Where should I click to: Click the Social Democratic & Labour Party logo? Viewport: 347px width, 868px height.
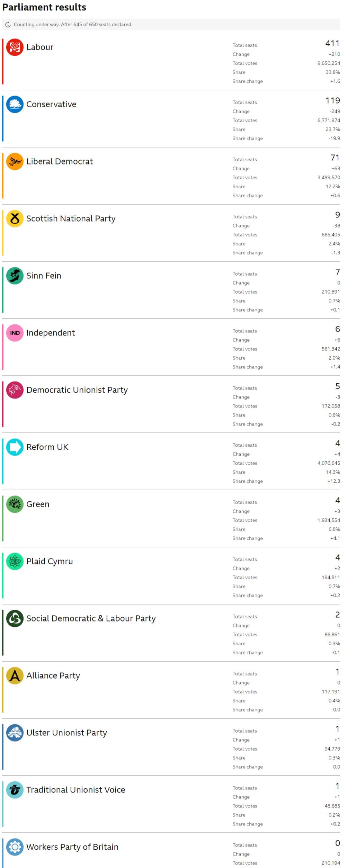pyautogui.click(x=15, y=618)
